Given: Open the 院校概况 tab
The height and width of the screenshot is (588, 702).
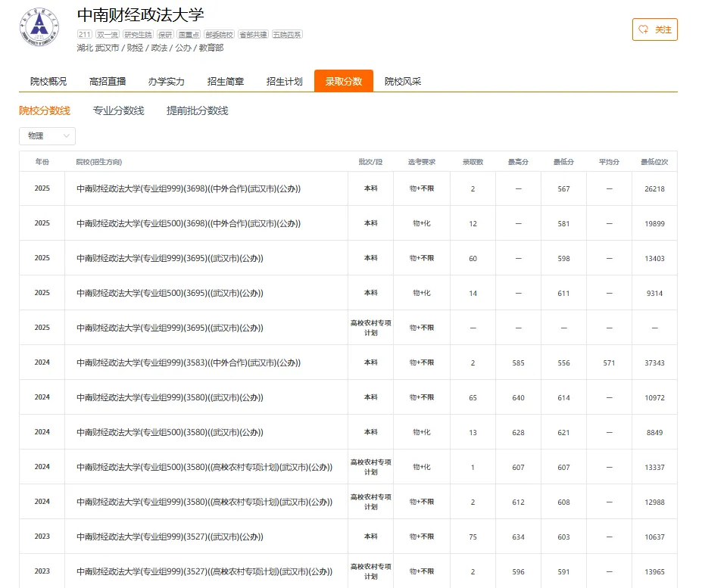Looking at the screenshot, I should 48,82.
